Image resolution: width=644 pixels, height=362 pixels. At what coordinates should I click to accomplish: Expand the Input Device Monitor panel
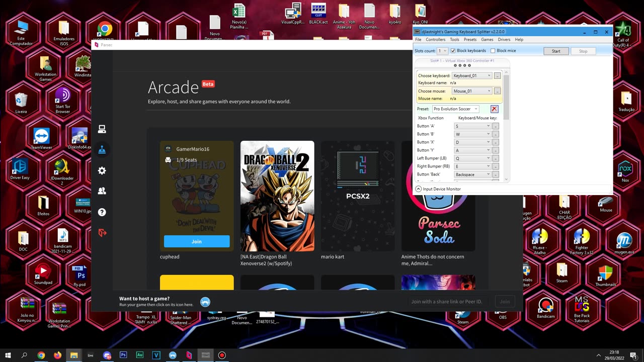tap(418, 189)
